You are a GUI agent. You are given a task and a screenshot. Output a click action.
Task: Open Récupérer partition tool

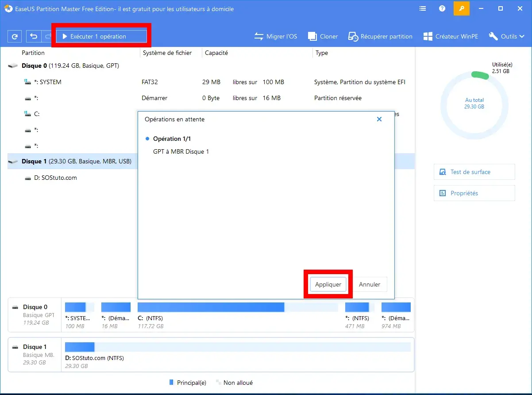point(380,36)
